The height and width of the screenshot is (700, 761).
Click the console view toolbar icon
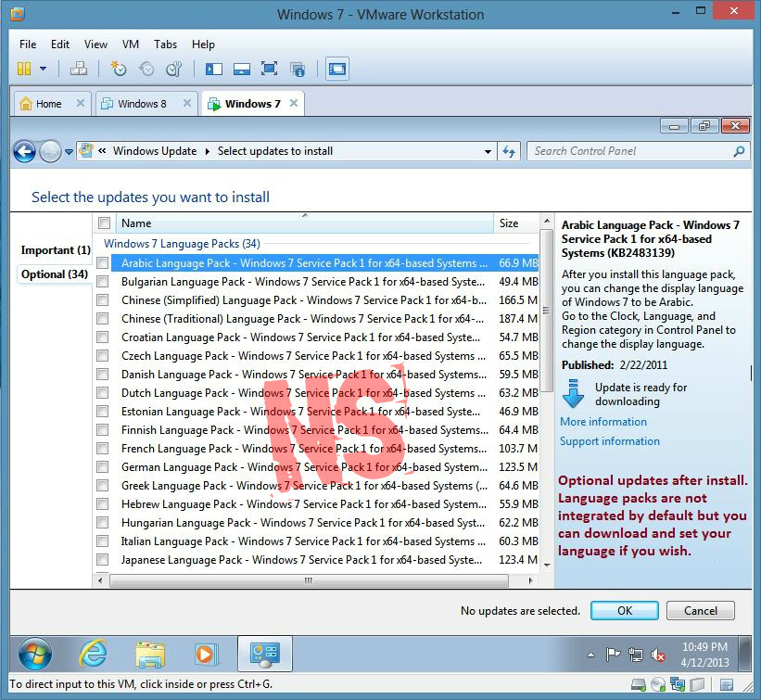(337, 69)
